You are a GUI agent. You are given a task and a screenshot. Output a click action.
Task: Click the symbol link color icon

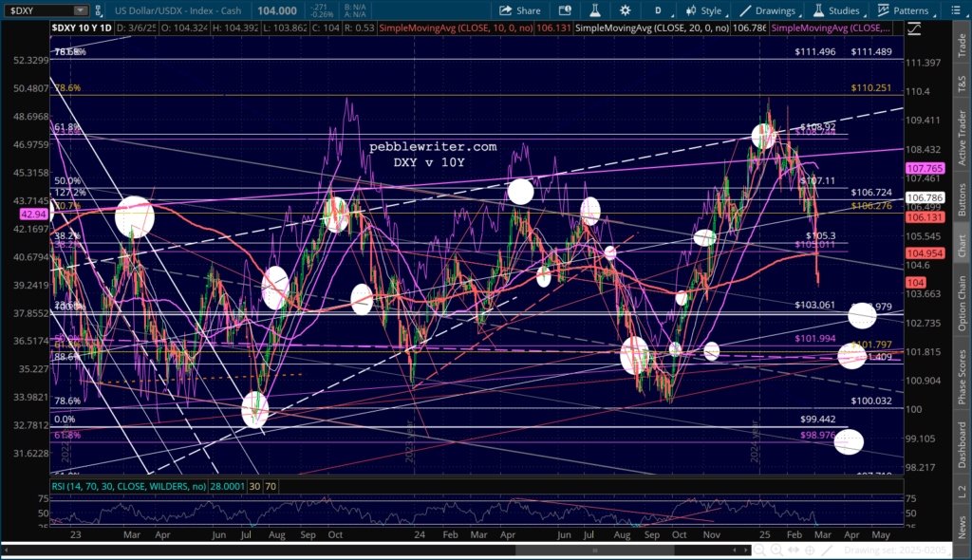(98, 10)
